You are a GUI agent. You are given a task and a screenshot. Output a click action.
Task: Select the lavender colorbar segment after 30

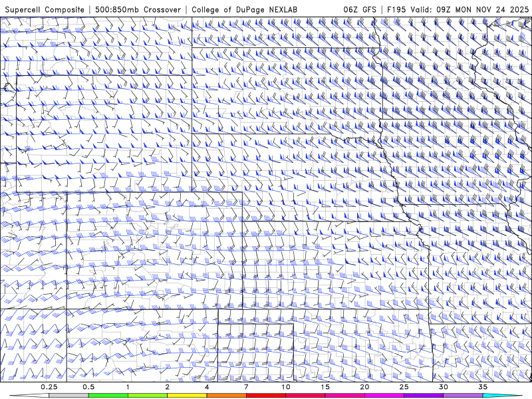(x=463, y=396)
